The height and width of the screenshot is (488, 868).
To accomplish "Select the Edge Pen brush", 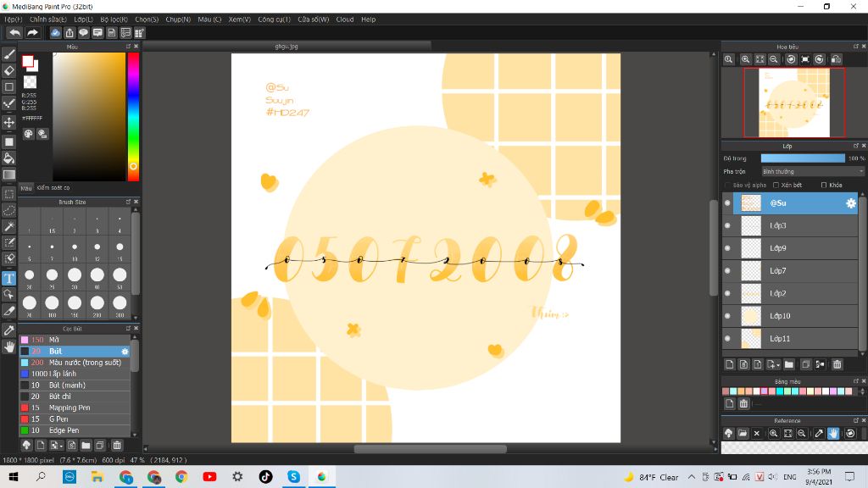I will [x=75, y=430].
